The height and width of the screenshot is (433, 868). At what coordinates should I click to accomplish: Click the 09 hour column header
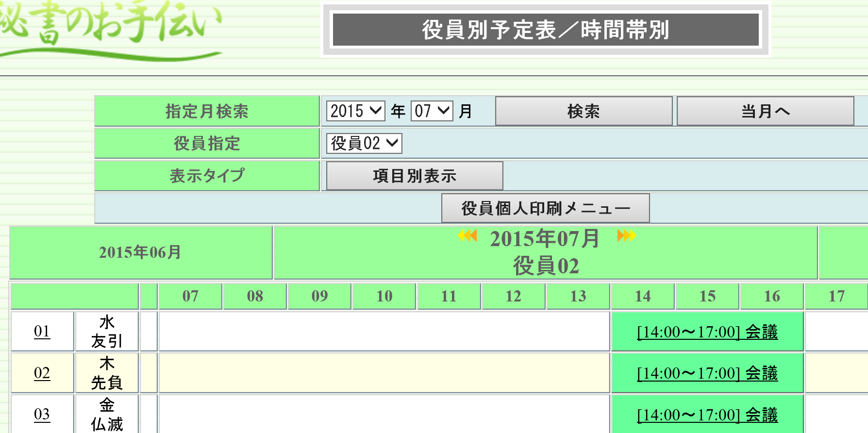pyautogui.click(x=319, y=296)
